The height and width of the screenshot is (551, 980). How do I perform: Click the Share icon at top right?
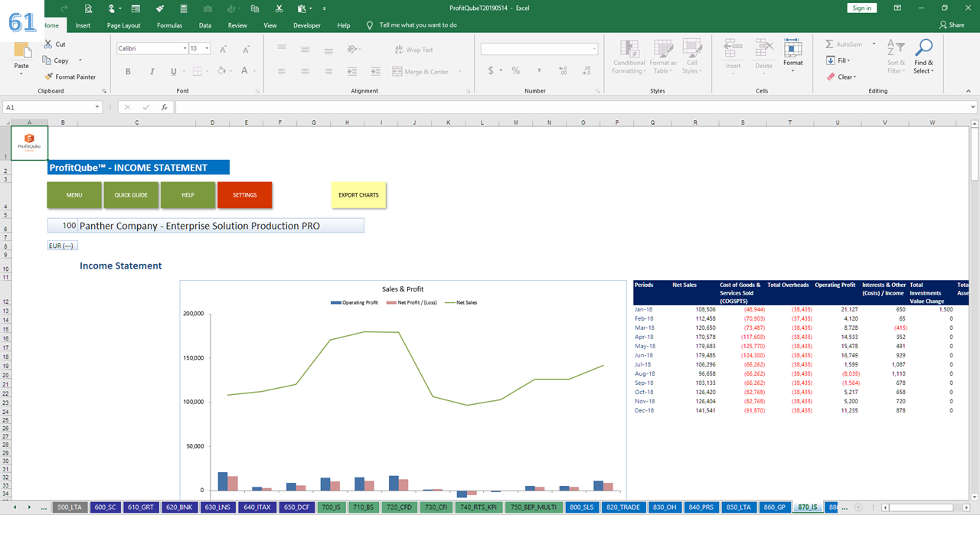pyautogui.click(x=952, y=25)
